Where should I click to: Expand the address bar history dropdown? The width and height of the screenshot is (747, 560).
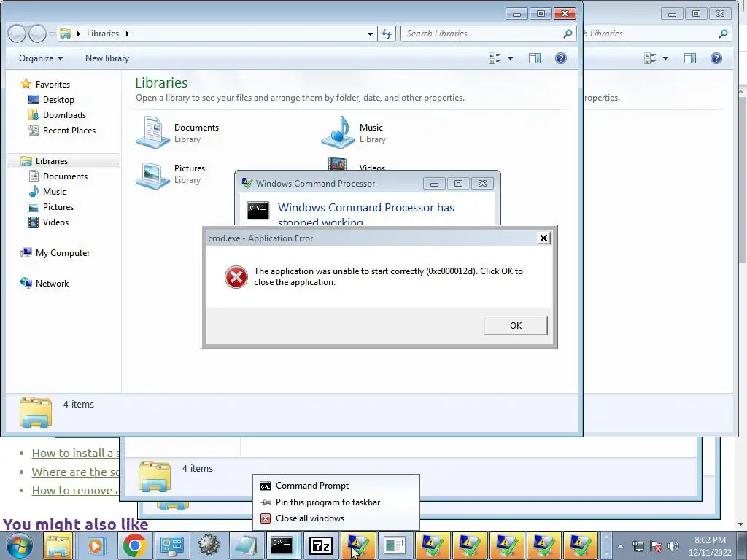370,34
